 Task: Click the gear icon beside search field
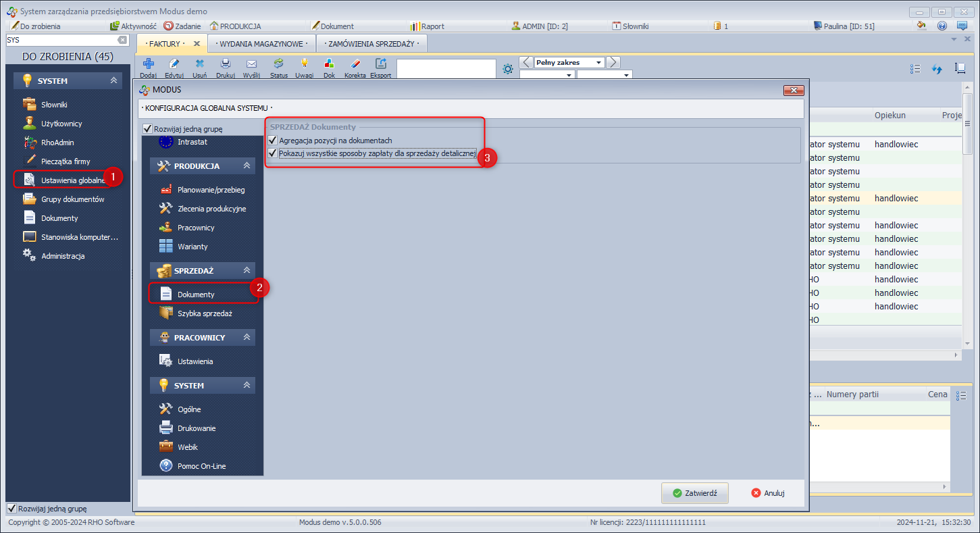pyautogui.click(x=508, y=68)
